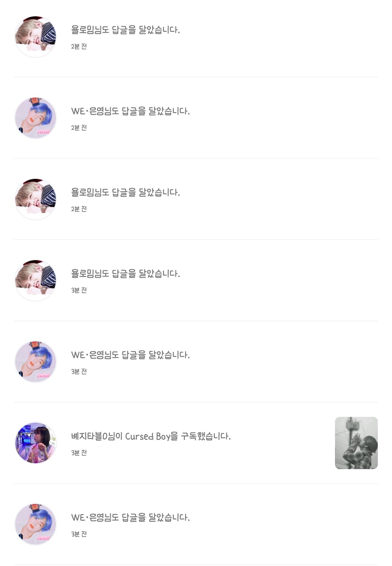Click the 3분 전 timestamp under 욜로밈's notification

coord(79,290)
